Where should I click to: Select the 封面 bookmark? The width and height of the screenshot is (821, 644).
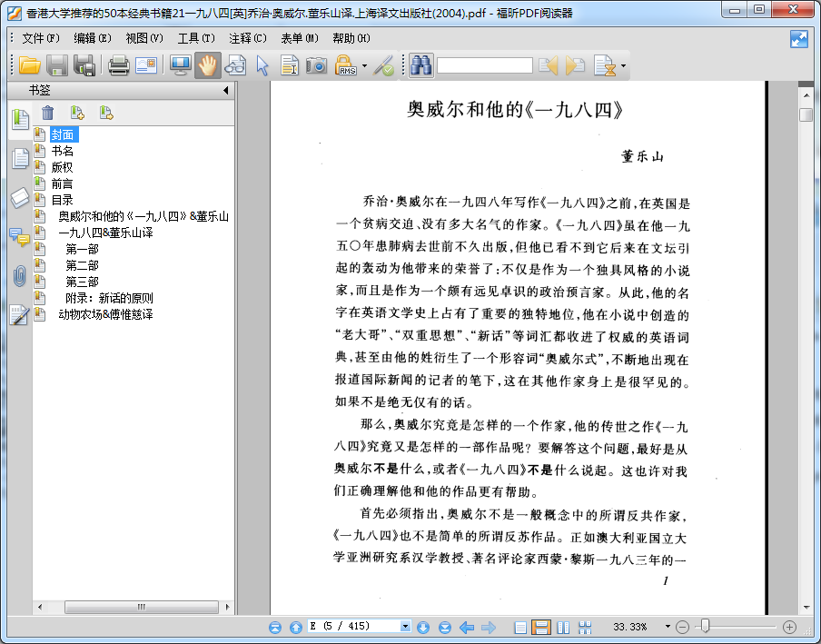tap(63, 134)
